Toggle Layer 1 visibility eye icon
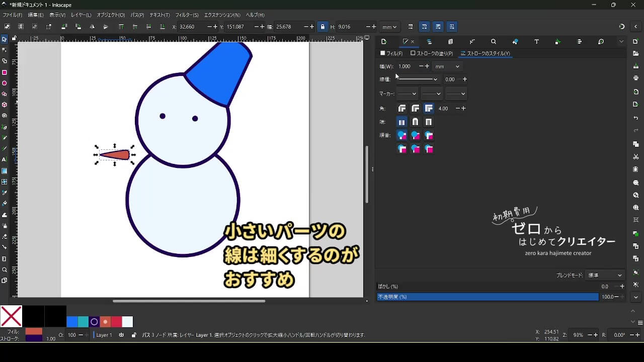Viewport: 644px width, 362px height. 121,335
